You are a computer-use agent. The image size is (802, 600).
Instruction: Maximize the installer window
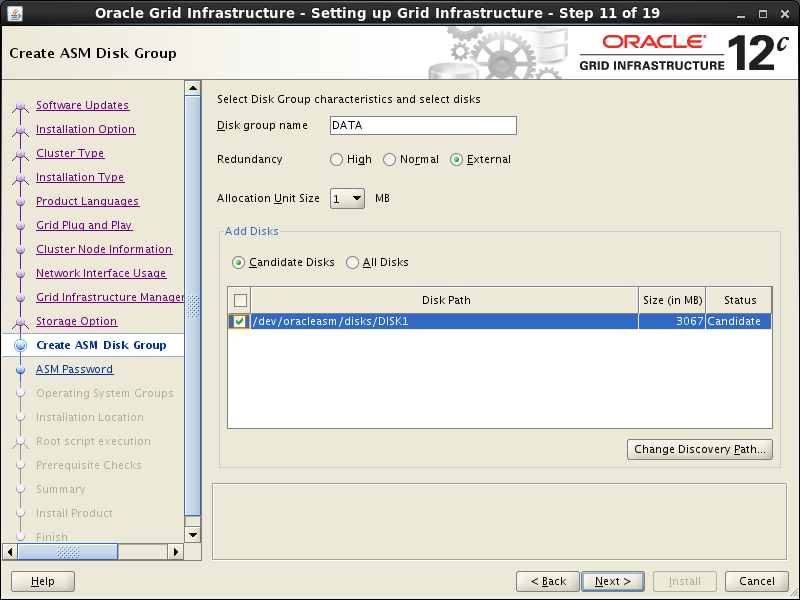pos(763,14)
